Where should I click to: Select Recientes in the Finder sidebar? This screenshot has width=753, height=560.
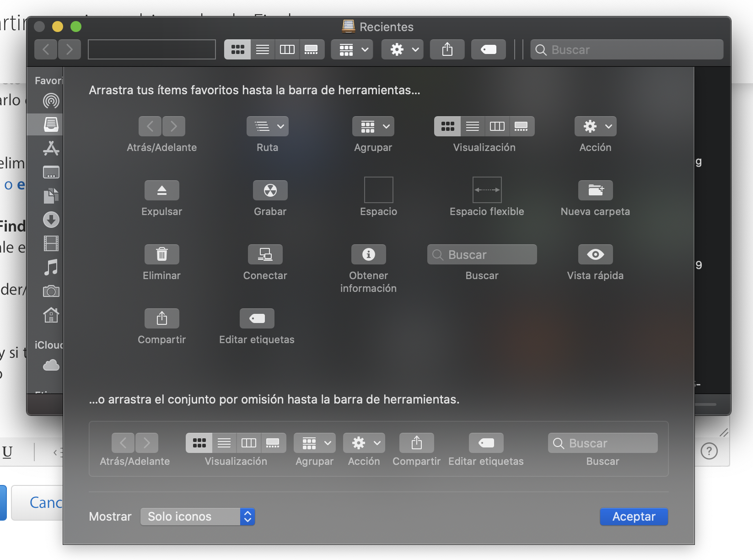[x=51, y=124]
